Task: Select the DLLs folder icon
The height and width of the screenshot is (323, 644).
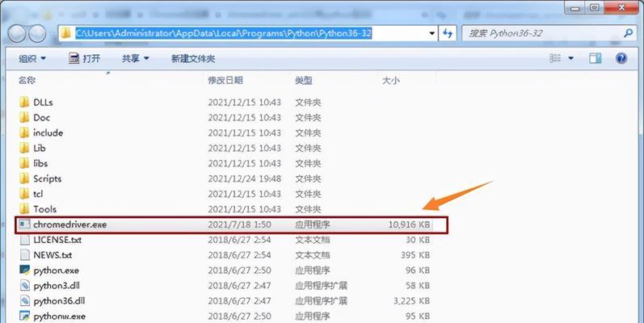Action: pos(24,102)
